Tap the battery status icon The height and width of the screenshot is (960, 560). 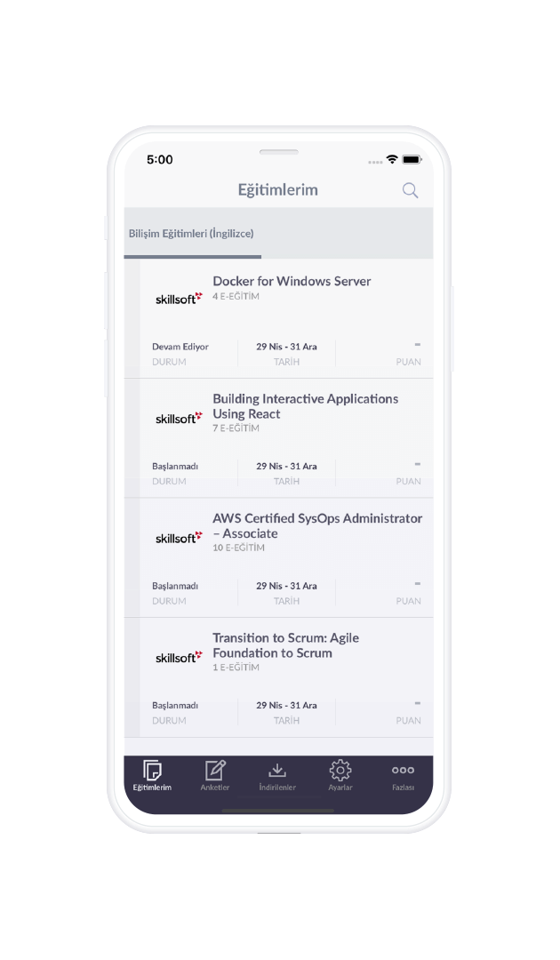[412, 159]
